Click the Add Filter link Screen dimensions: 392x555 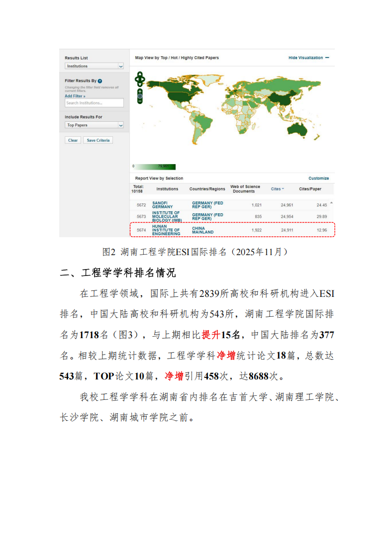tap(75, 96)
